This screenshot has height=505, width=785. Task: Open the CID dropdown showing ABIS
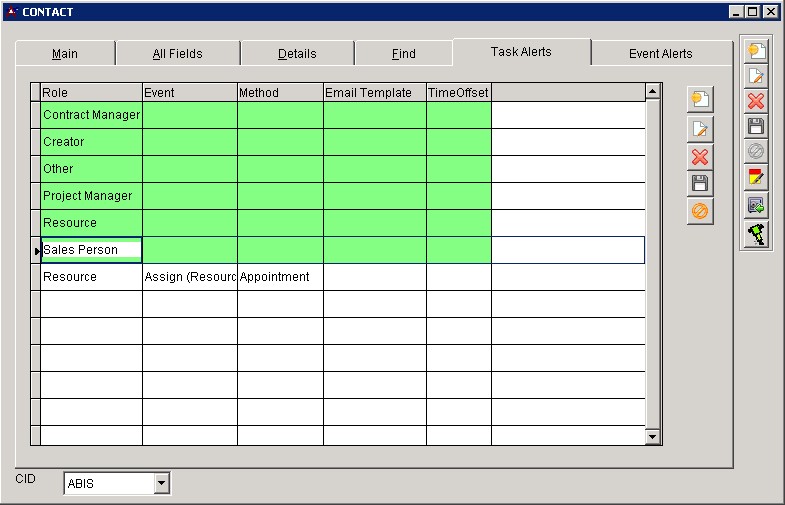tap(162, 484)
